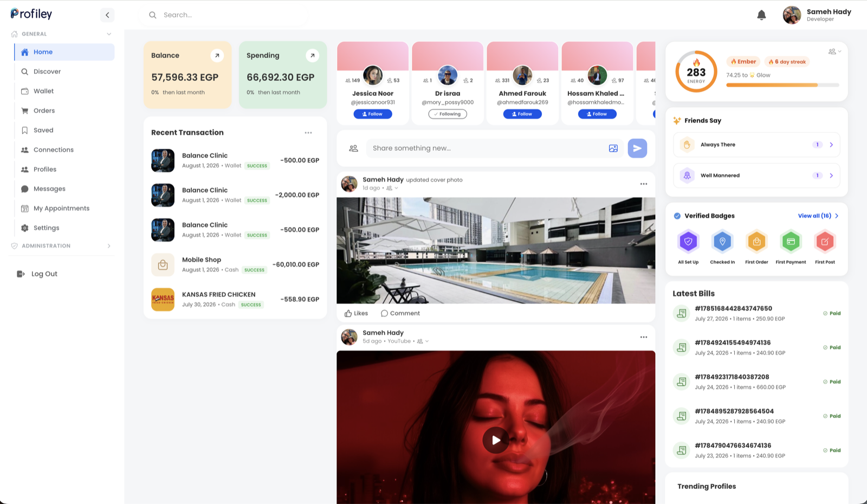Open bill #1785168442843747650

coord(756,313)
